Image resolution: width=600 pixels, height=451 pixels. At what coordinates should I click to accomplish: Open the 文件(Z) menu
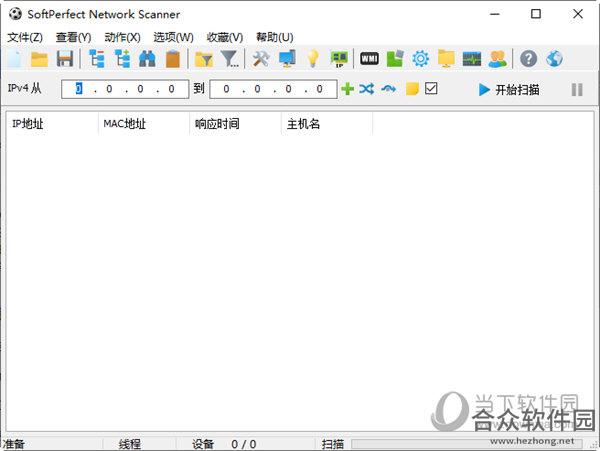25,37
